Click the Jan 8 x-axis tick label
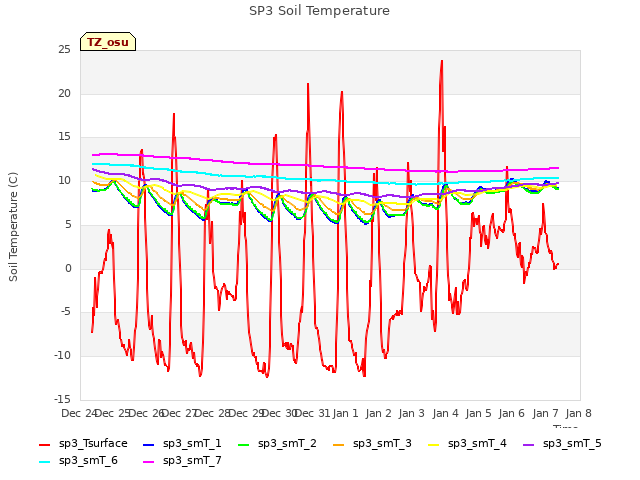The height and width of the screenshot is (480, 640). click(x=578, y=413)
